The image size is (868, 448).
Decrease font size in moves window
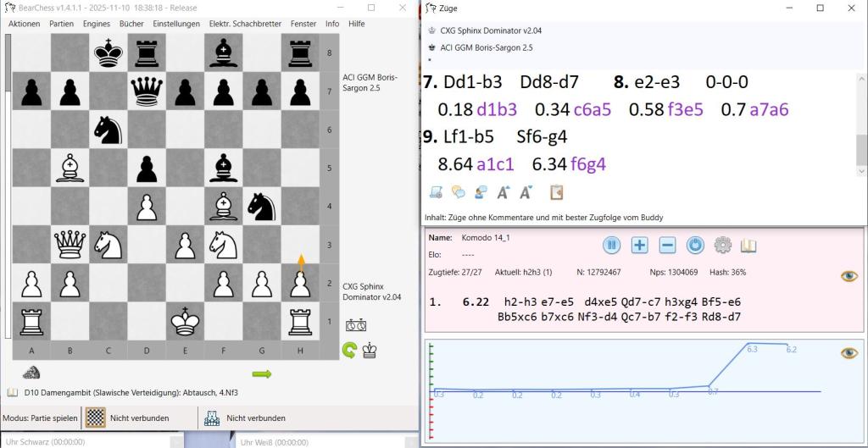click(526, 192)
